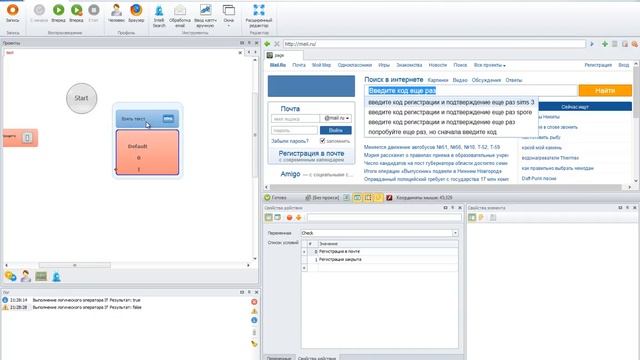Select row 'Регистрация закрыта' in conditions list
This screenshot has height=360, width=640.
point(380,260)
